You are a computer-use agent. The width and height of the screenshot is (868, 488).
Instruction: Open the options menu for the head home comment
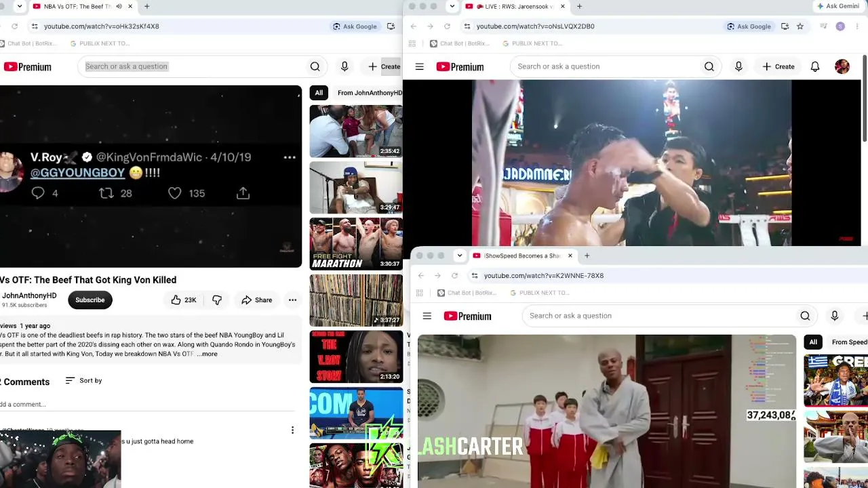[292, 430]
